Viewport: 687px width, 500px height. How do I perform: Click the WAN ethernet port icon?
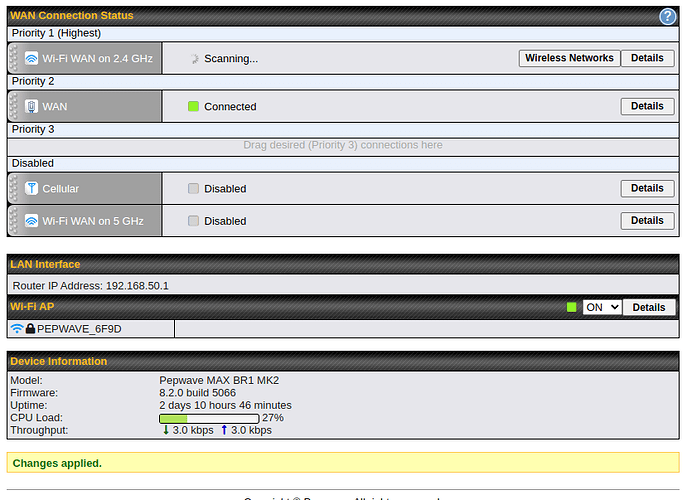[x=31, y=106]
